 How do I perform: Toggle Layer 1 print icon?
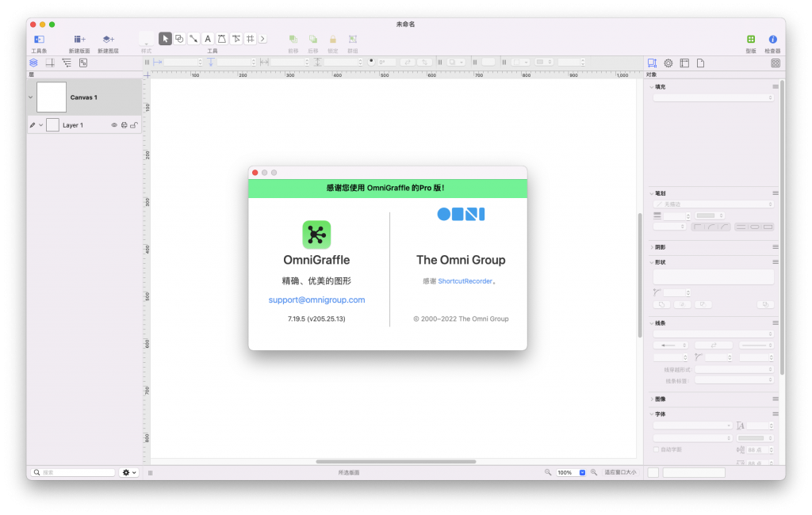pos(124,125)
